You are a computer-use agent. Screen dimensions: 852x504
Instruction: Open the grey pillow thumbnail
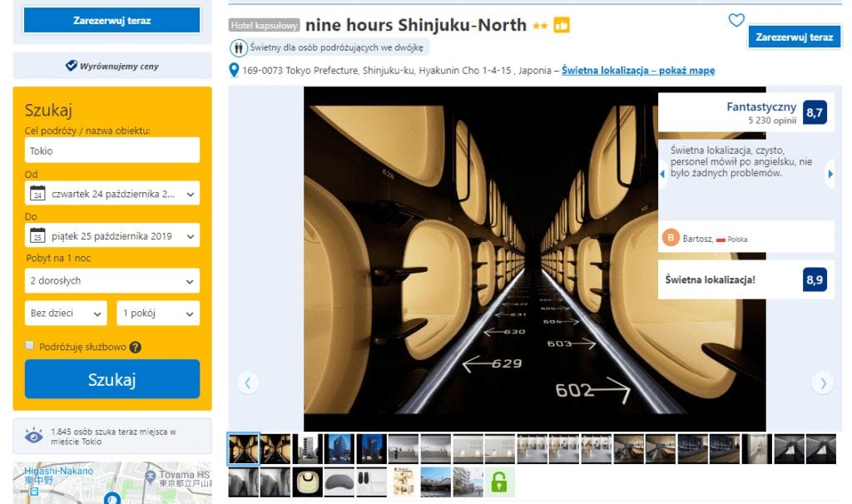(339, 482)
